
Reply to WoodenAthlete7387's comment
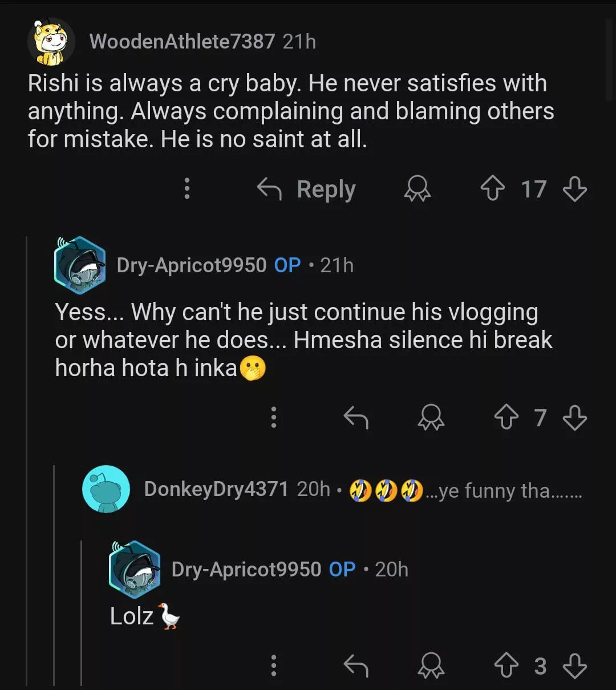[307, 189]
